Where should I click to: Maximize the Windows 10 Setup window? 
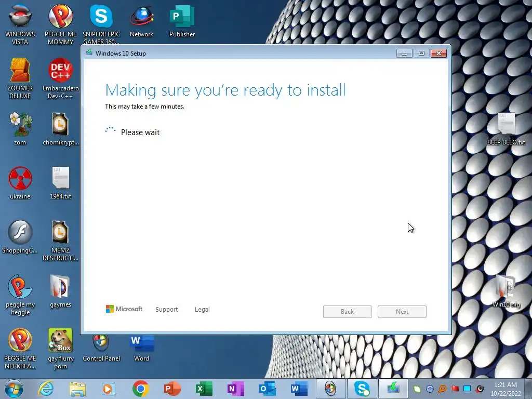coord(421,54)
